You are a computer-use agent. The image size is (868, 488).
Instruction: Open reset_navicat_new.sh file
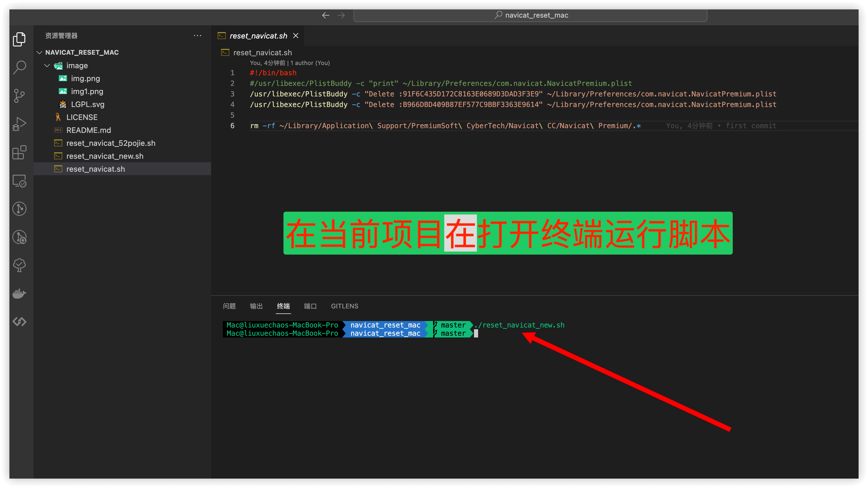coord(122,156)
